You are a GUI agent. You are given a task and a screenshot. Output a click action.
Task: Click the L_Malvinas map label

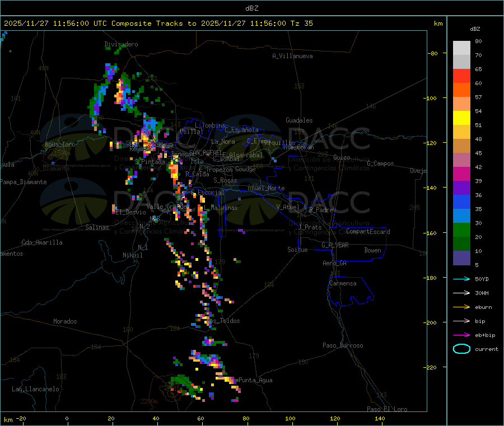point(221,208)
